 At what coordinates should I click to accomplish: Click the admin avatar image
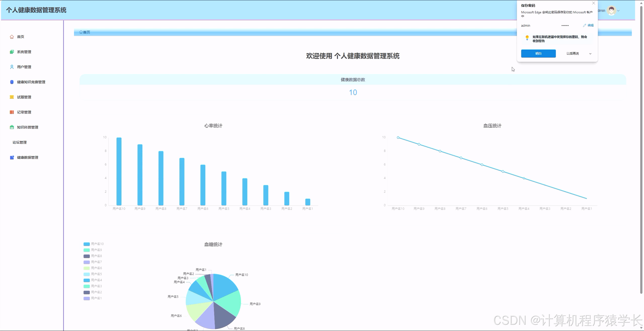(611, 11)
